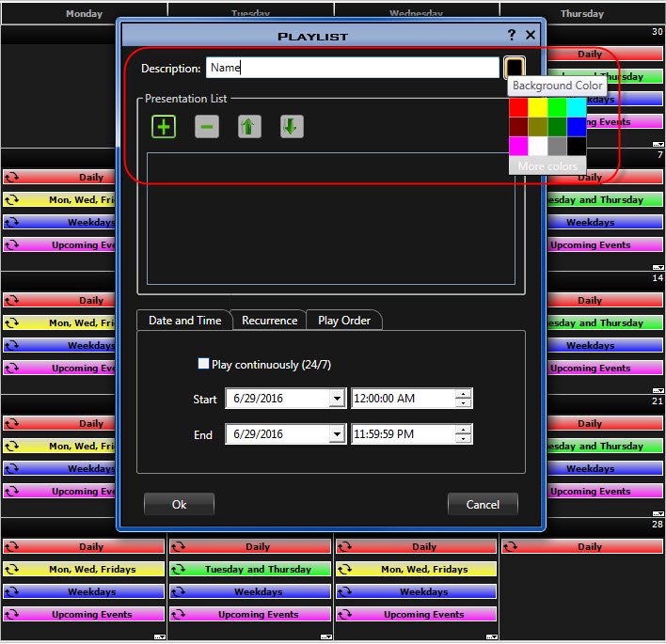
Task: Click the green plus Add presentation icon
Action: [x=164, y=127]
